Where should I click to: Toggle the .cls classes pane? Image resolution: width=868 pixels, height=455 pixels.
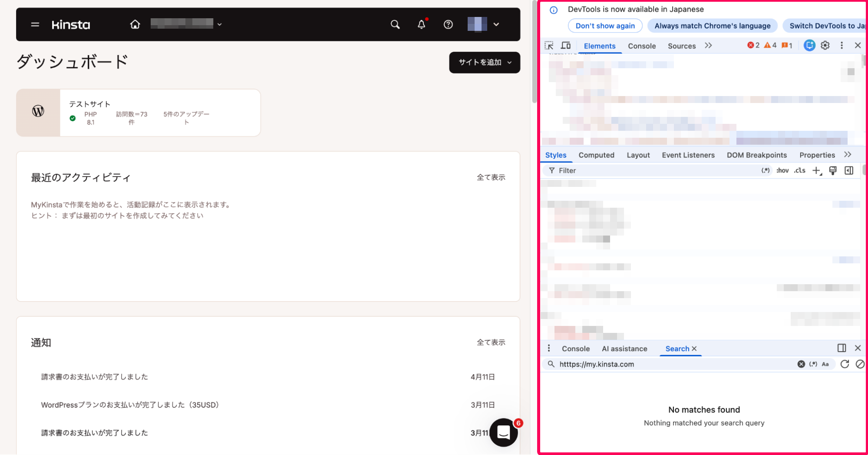(799, 171)
